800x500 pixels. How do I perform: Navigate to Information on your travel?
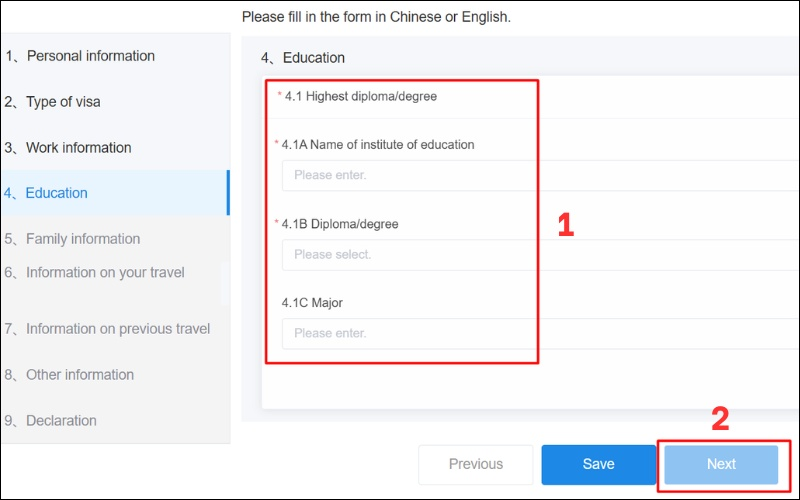[x=105, y=272]
